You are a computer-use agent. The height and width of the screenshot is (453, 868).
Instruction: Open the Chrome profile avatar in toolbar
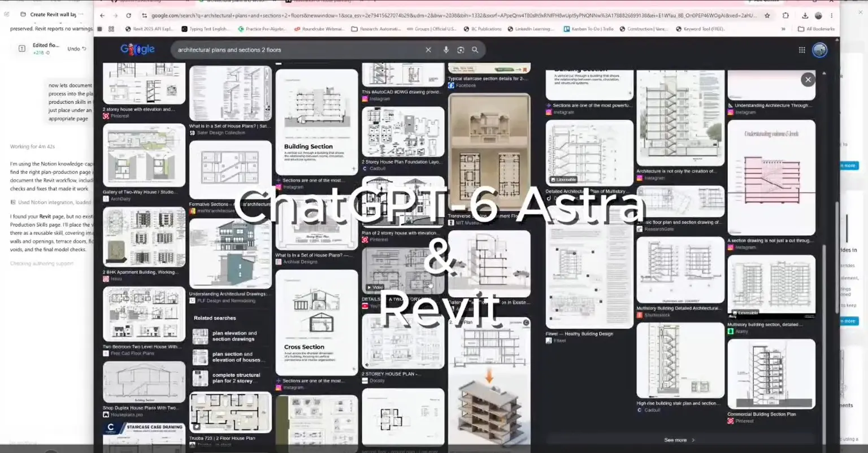click(x=818, y=15)
